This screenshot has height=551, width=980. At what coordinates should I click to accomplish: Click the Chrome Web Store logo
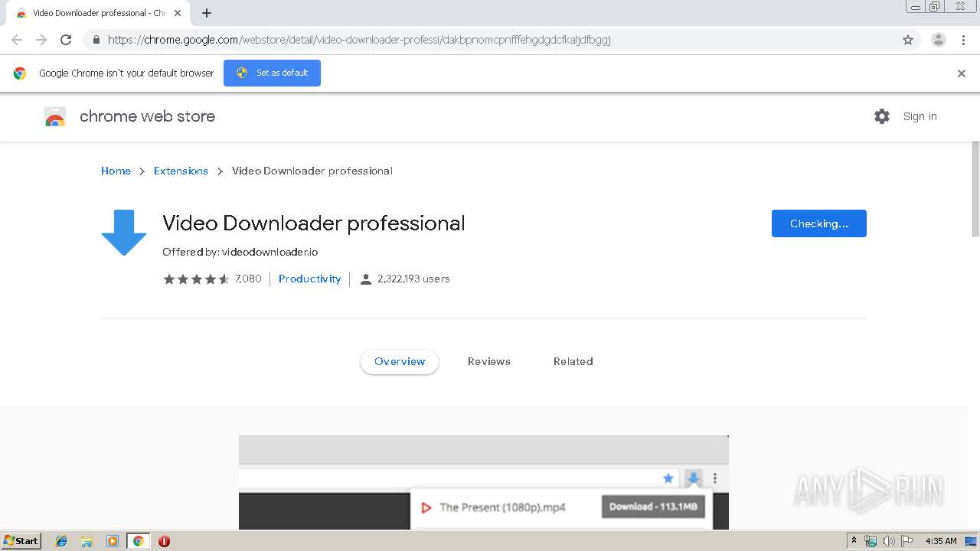55,116
